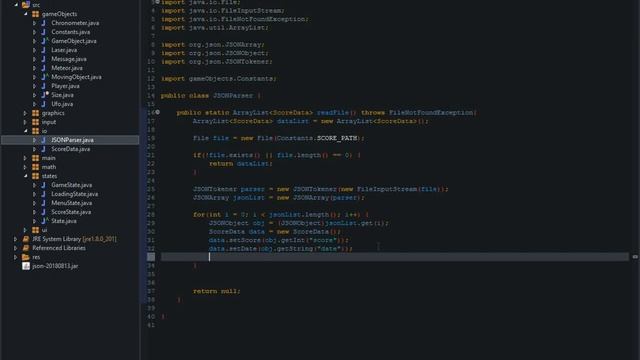
Task: Open Laser.java file
Action: 64,50
